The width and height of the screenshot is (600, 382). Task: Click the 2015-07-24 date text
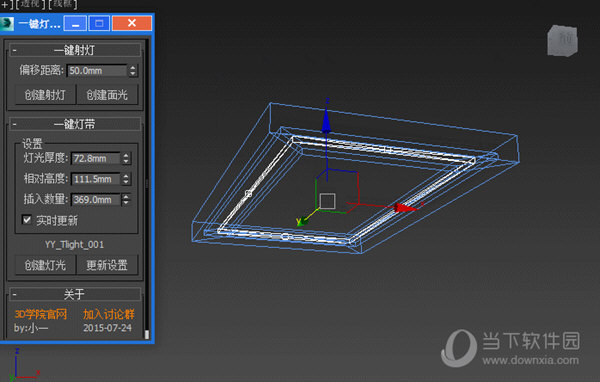(108, 328)
